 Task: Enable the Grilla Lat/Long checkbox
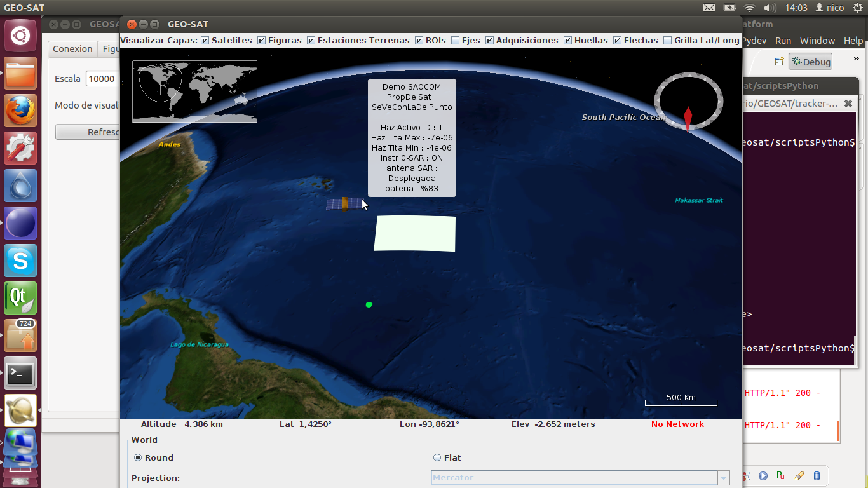[667, 41]
